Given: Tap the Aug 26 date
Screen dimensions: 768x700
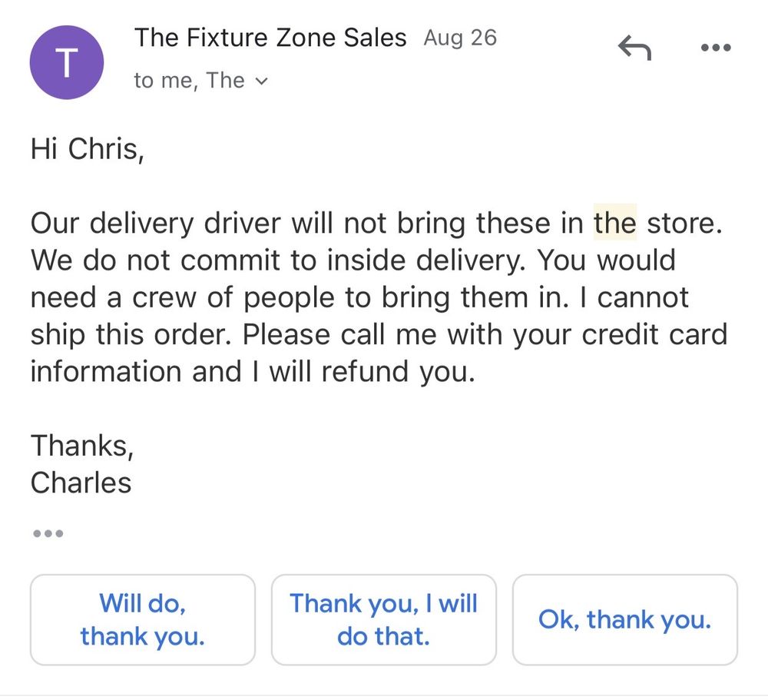Looking at the screenshot, I should pyautogui.click(x=460, y=38).
